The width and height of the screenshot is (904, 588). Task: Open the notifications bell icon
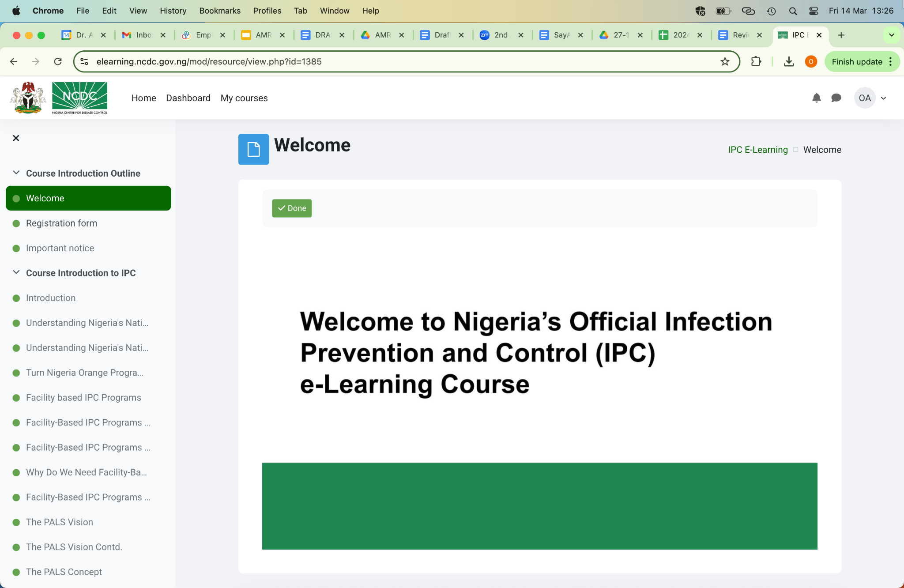(816, 98)
